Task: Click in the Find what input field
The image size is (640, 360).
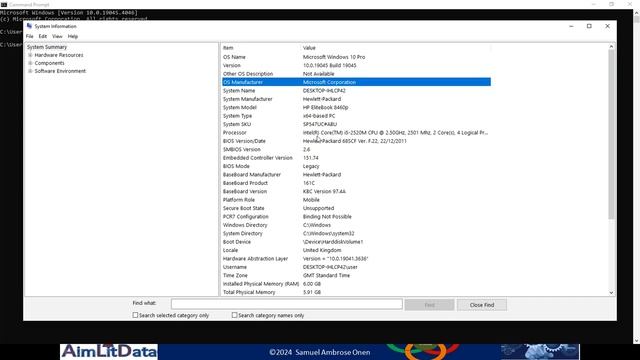Action: pos(287,304)
